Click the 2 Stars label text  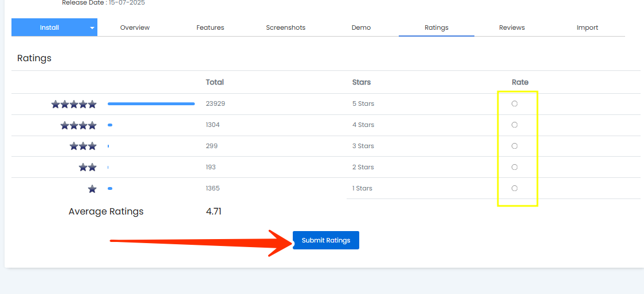coord(363,167)
